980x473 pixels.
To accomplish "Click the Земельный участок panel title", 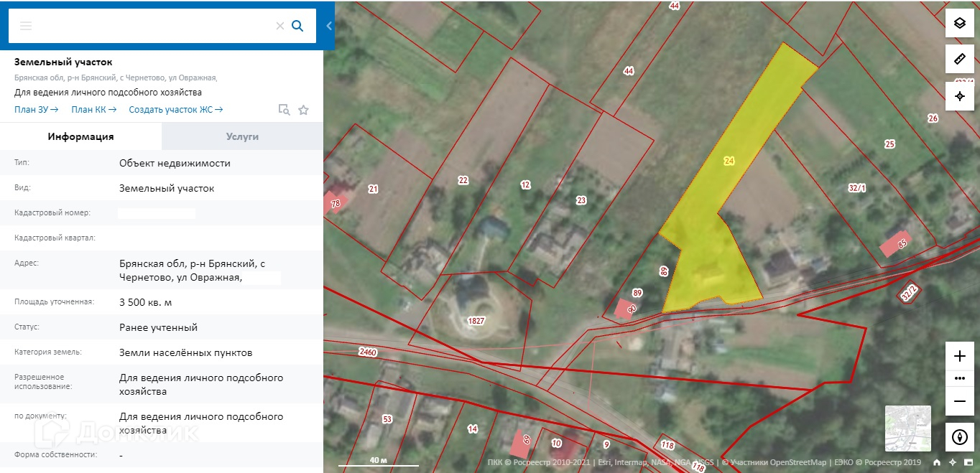I will 63,62.
